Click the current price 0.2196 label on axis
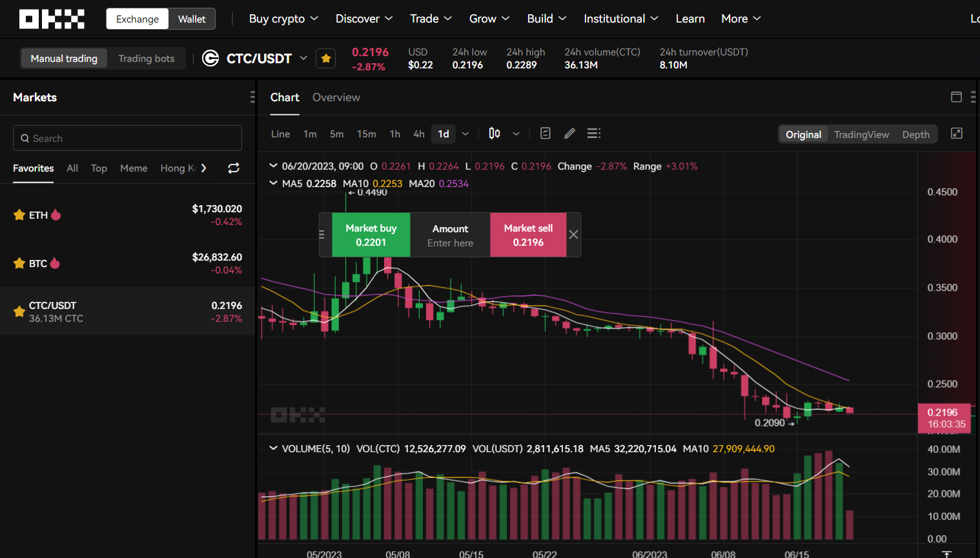 click(x=944, y=418)
